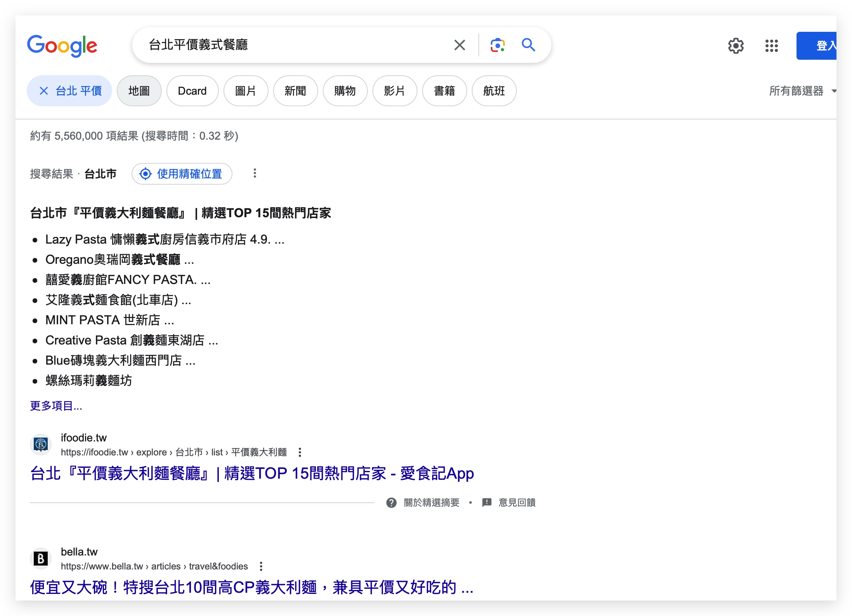The height and width of the screenshot is (616, 852).
Task: Open the settings gear icon
Action: [x=736, y=46]
